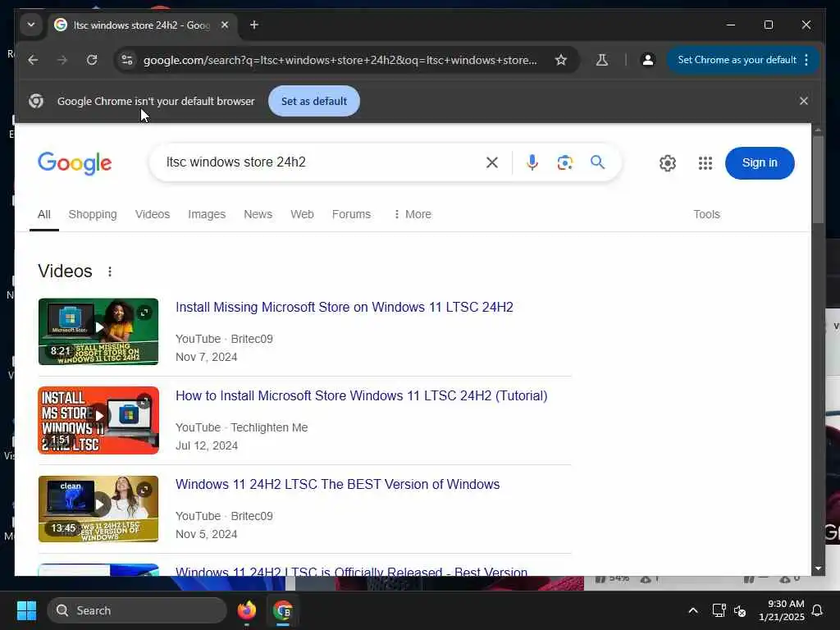Bookmark this tab with the star icon
This screenshot has height=630, width=840.
coord(561,60)
